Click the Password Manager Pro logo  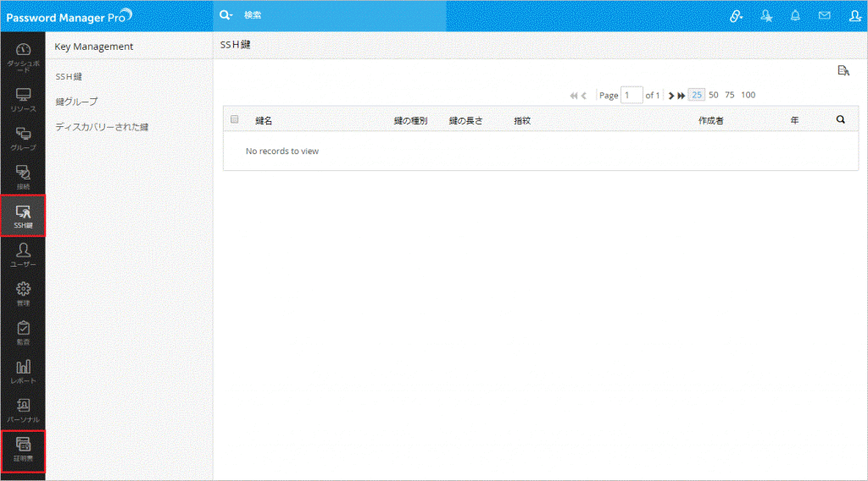(70, 16)
